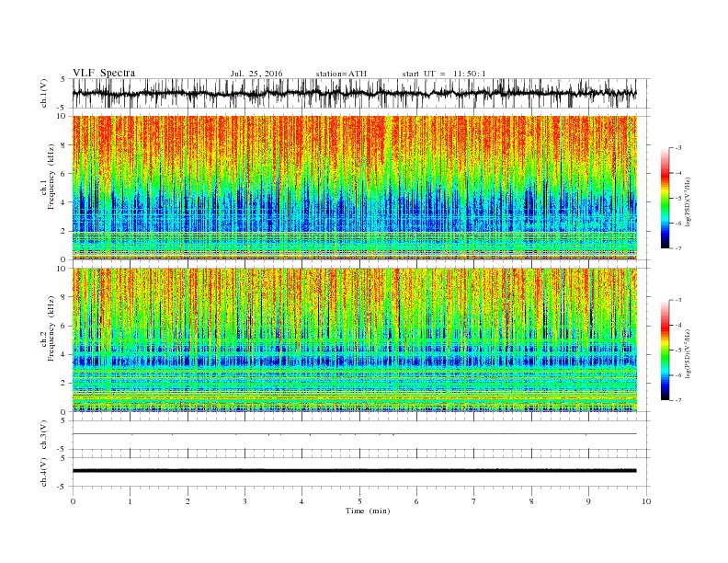Click the ch.1 spectrogram plot area
This screenshot has width=728, height=563.
click(354, 188)
